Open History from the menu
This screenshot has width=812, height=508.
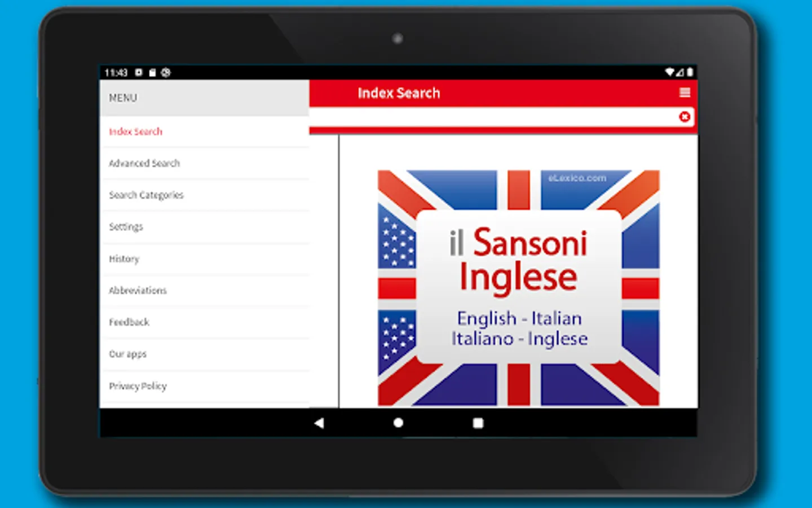click(x=205, y=259)
